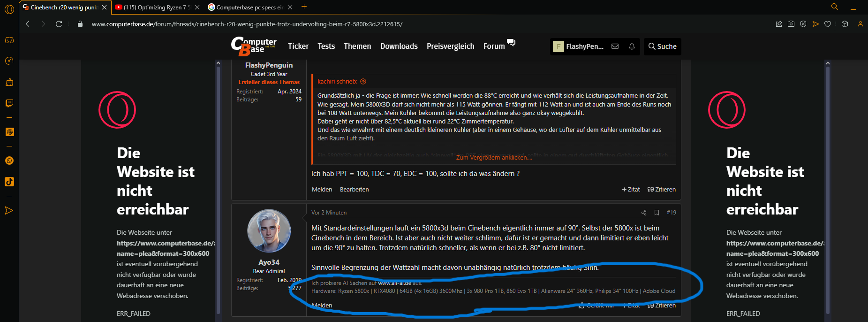Open browser profile person icon
The height and width of the screenshot is (322, 868).
tap(860, 24)
